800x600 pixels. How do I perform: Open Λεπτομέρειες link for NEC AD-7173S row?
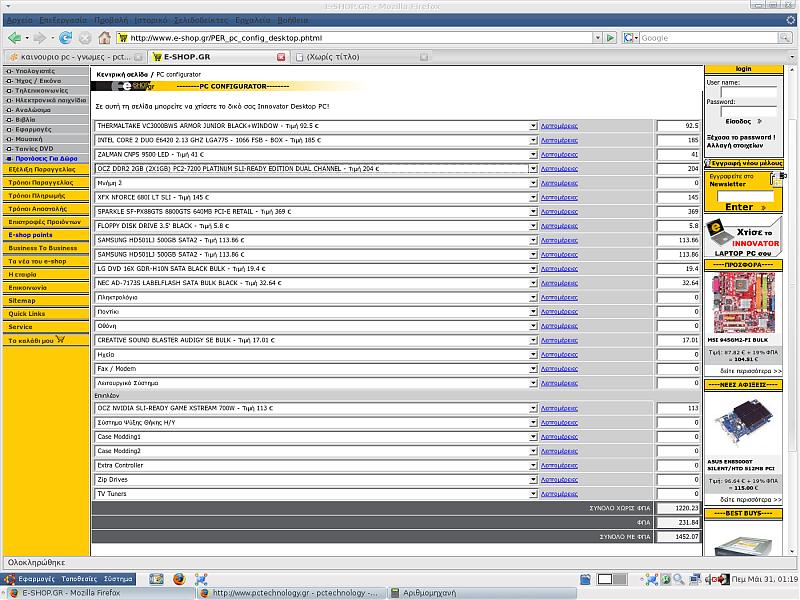tap(559, 283)
